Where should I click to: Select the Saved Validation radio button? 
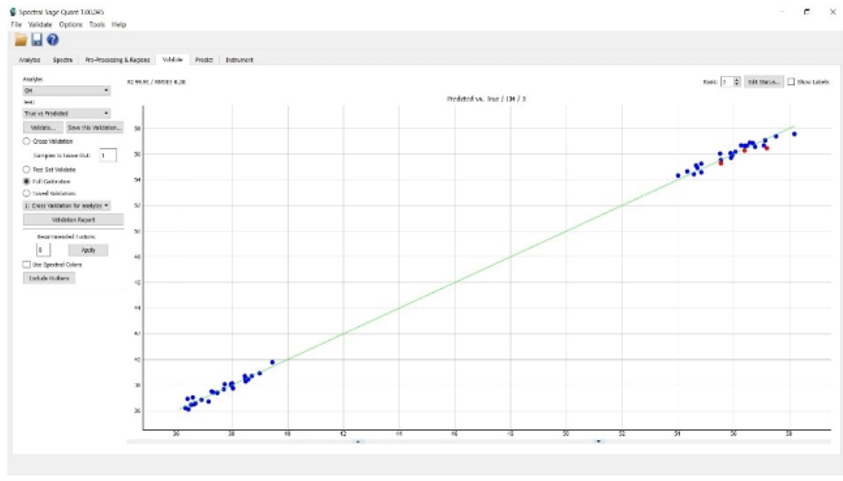[x=26, y=193]
